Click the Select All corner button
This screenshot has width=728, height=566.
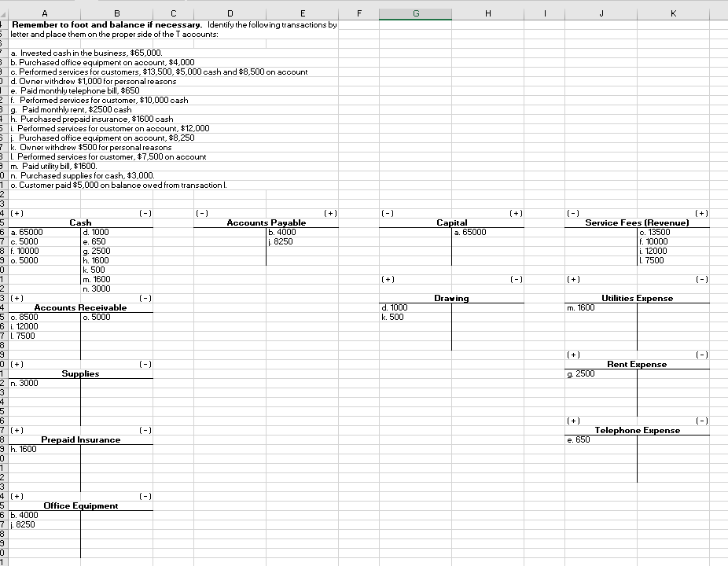(4, 13)
